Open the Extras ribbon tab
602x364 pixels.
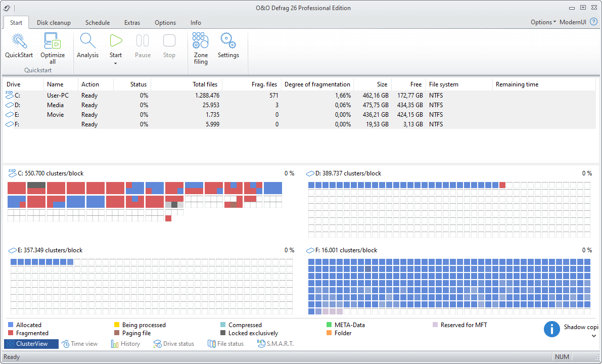click(132, 22)
